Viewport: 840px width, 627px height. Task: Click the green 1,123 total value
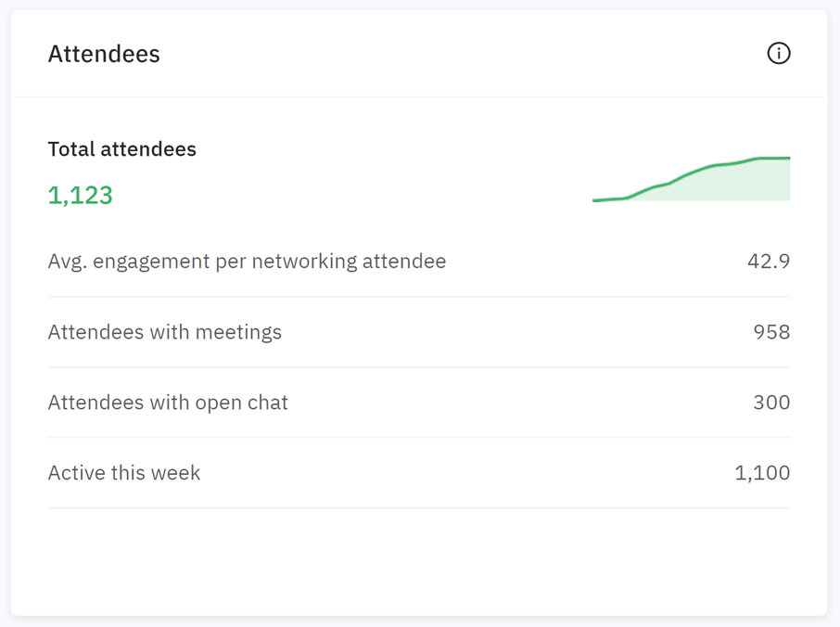pos(80,195)
